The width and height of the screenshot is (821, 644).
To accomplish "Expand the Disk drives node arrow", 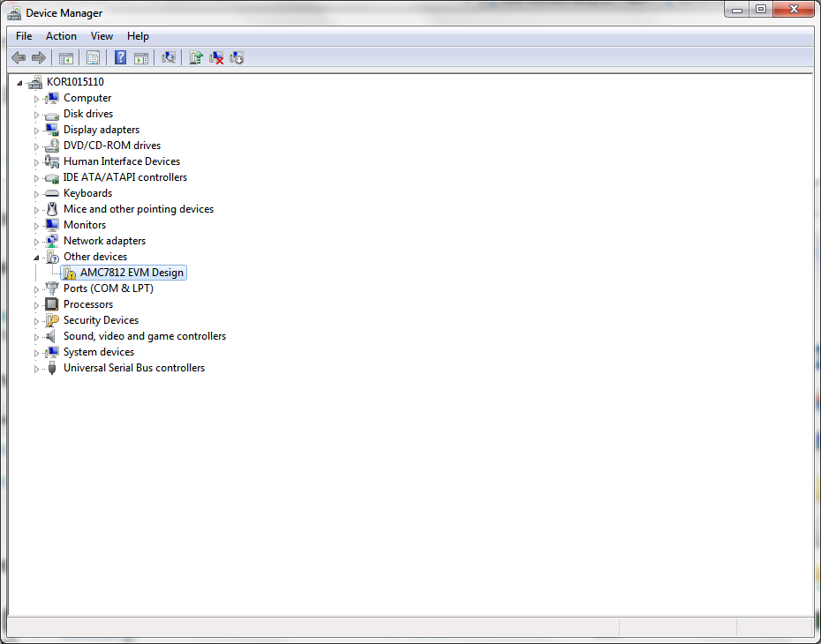I will pyautogui.click(x=36, y=115).
